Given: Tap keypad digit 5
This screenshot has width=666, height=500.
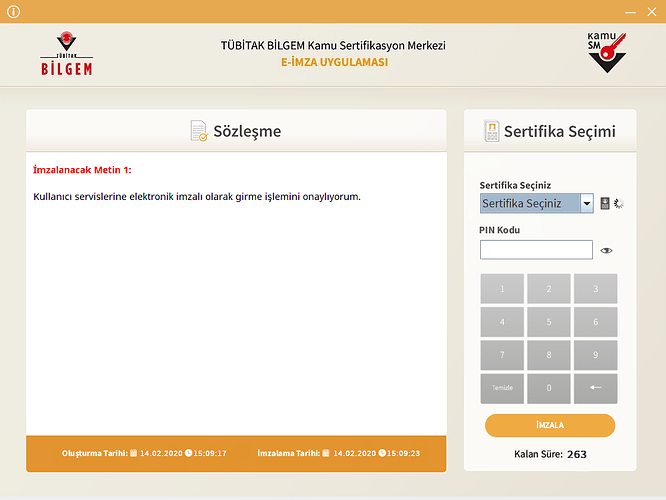Looking at the screenshot, I should 549,322.
